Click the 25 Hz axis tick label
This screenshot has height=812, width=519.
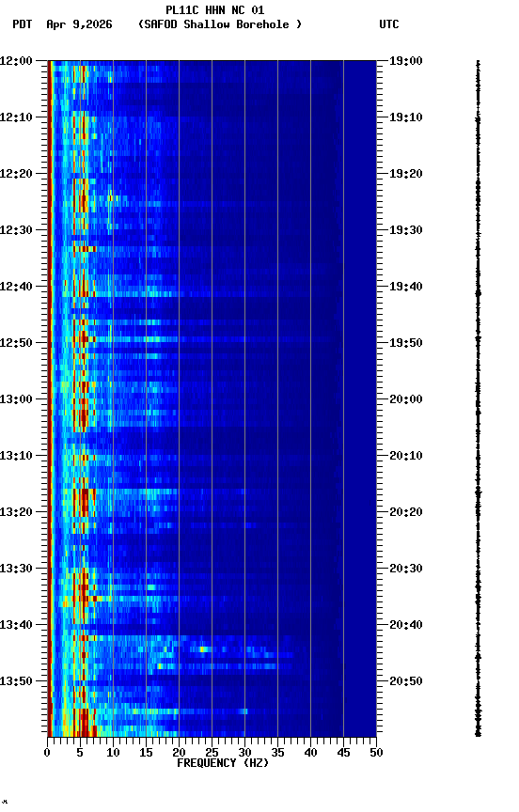(x=212, y=753)
